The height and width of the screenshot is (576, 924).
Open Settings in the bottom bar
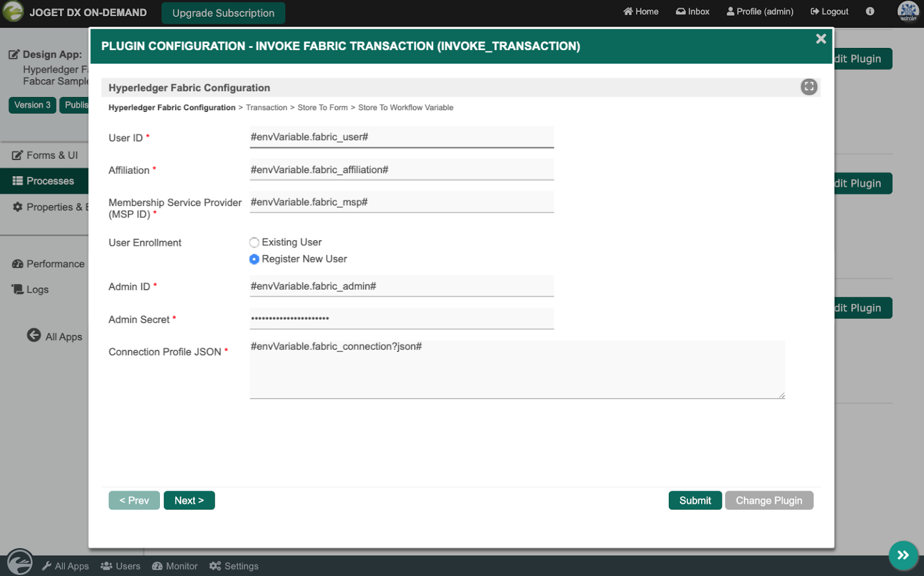(234, 566)
